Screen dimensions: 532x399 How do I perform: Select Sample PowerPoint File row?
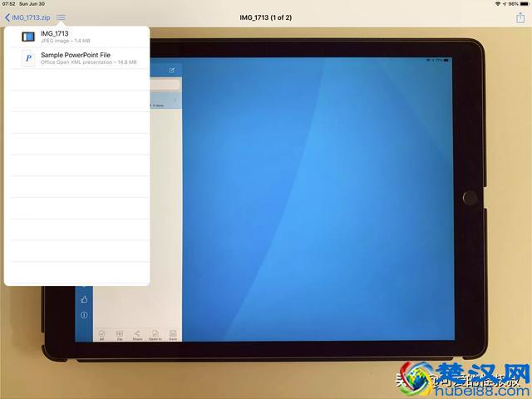coord(77,58)
